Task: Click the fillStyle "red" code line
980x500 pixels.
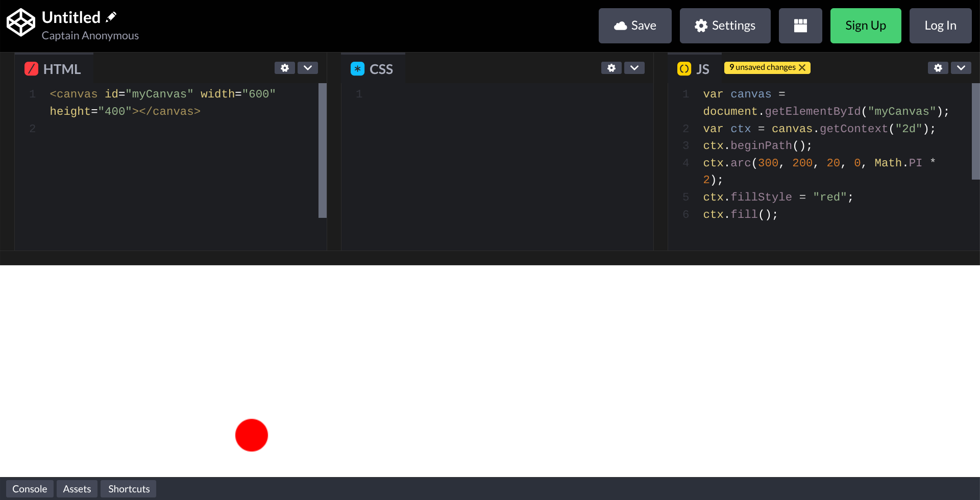Action: click(x=778, y=197)
